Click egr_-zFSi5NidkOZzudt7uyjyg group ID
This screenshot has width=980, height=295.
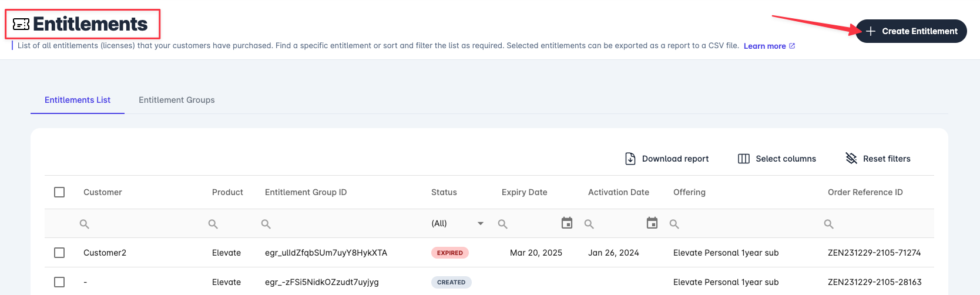[x=322, y=282]
